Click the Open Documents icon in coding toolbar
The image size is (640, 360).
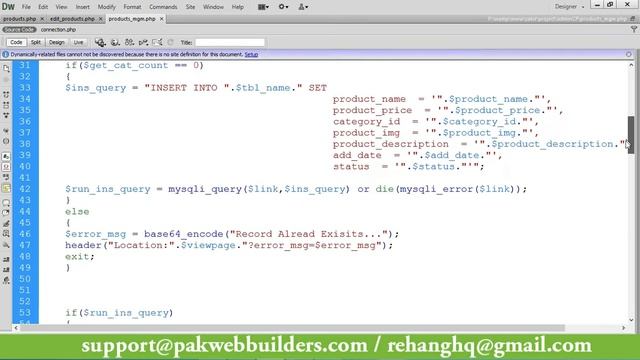6,69
